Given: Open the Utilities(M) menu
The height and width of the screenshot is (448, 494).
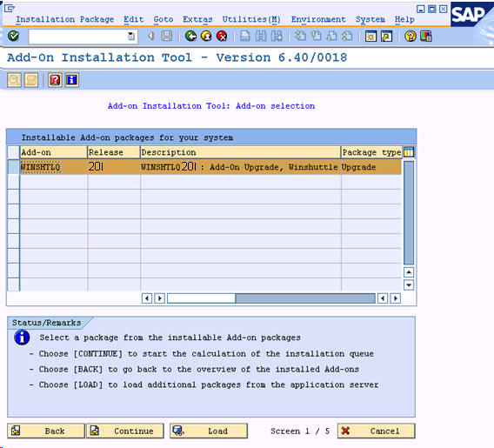Looking at the screenshot, I should coord(251,19).
